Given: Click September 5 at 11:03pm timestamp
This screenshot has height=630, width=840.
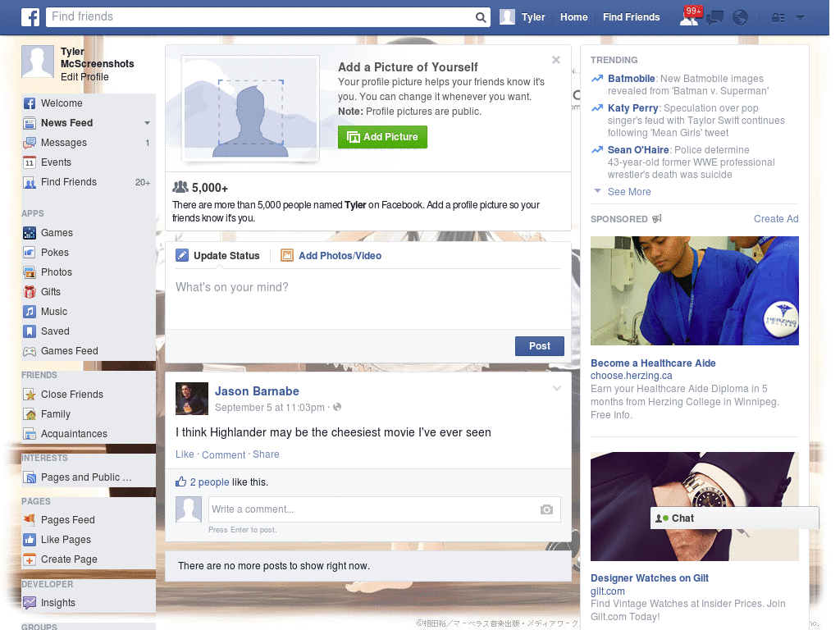Looking at the screenshot, I should coord(269,408).
